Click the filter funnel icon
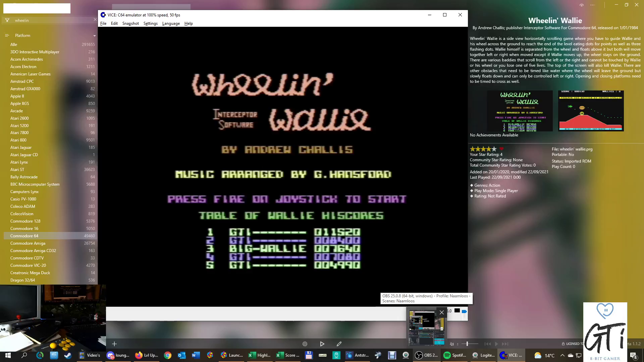 (7, 20)
